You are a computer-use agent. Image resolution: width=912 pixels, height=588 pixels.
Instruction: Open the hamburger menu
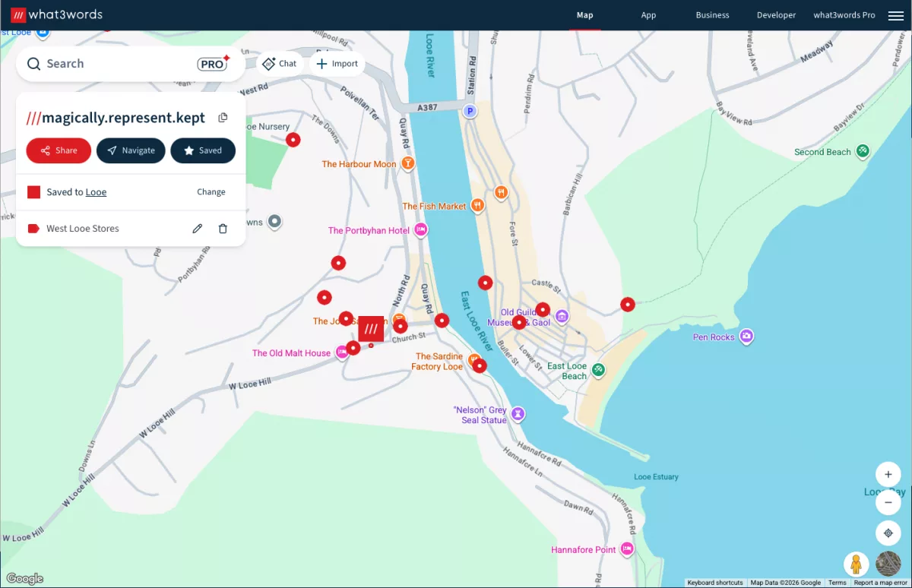click(x=895, y=15)
